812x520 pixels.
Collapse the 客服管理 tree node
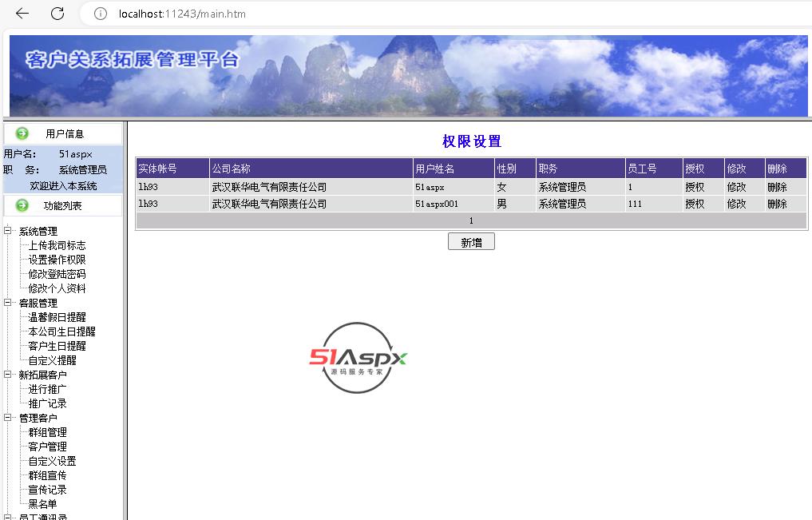(8, 303)
